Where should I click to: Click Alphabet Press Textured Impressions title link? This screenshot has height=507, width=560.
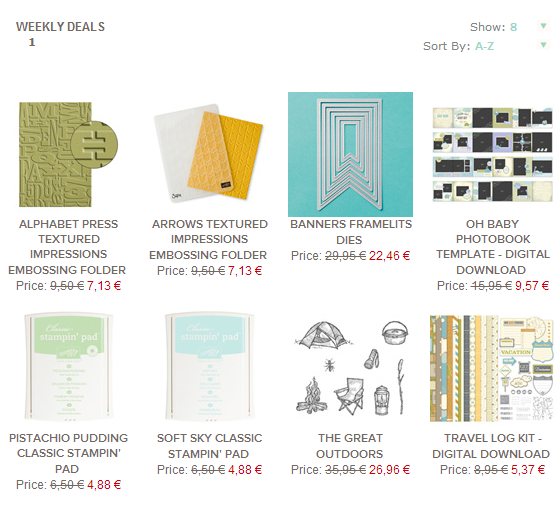coord(68,247)
